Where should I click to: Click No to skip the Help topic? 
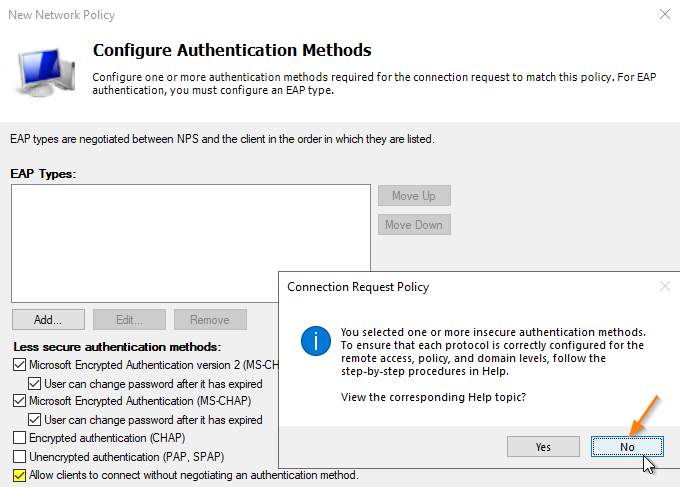(x=627, y=446)
